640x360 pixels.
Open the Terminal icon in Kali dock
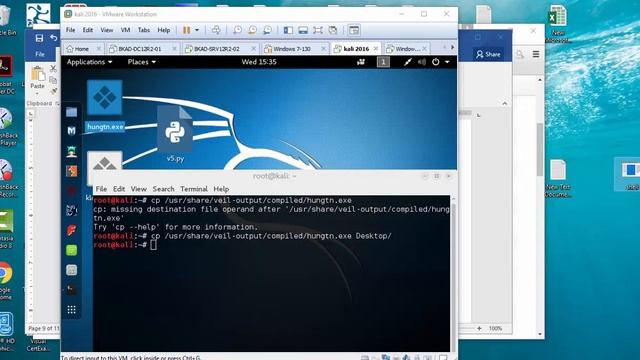click(x=71, y=290)
